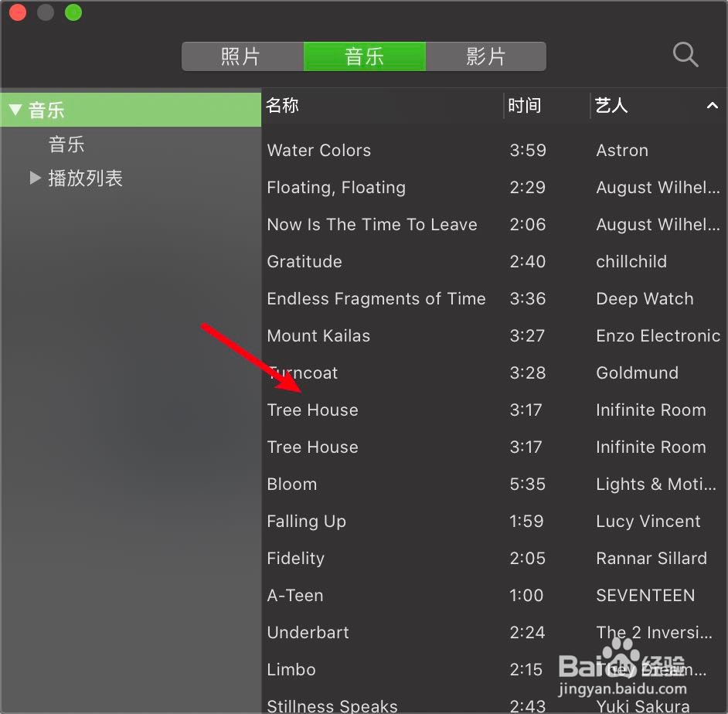Select the song A-Teen
Viewport: 728px width, 714px height.
pyautogui.click(x=295, y=596)
